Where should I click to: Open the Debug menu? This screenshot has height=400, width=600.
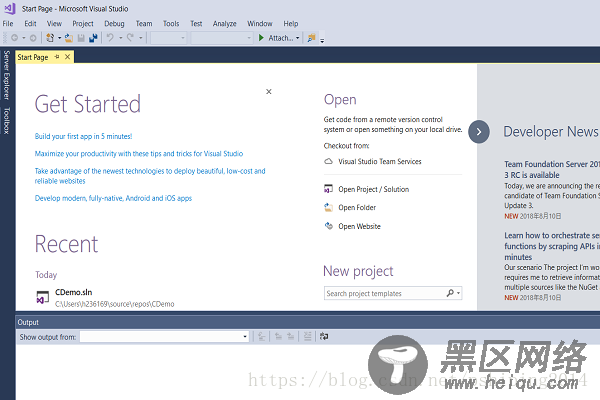point(114,24)
